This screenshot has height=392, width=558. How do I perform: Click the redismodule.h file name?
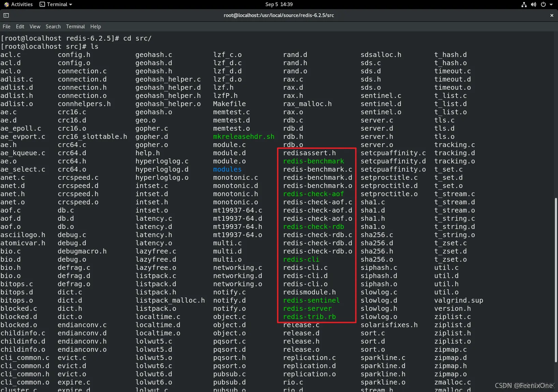(x=309, y=292)
